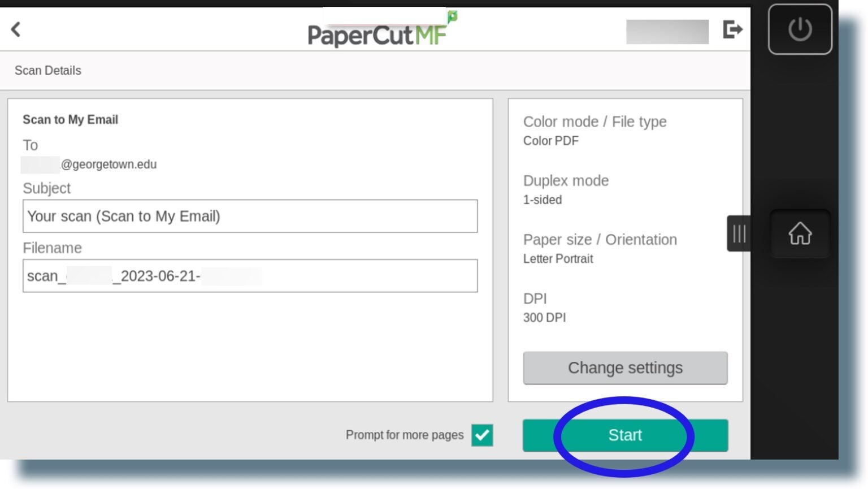The image size is (868, 489).
Task: Click the Scan to My Email title
Action: coord(70,119)
